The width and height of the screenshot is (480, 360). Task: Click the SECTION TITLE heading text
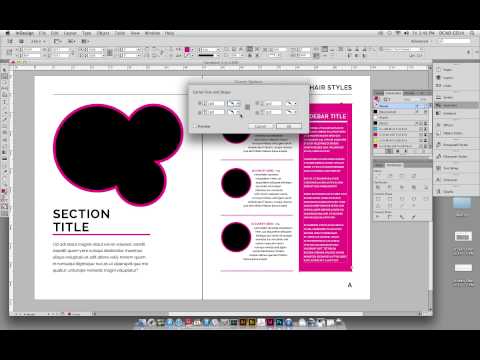coord(81,220)
